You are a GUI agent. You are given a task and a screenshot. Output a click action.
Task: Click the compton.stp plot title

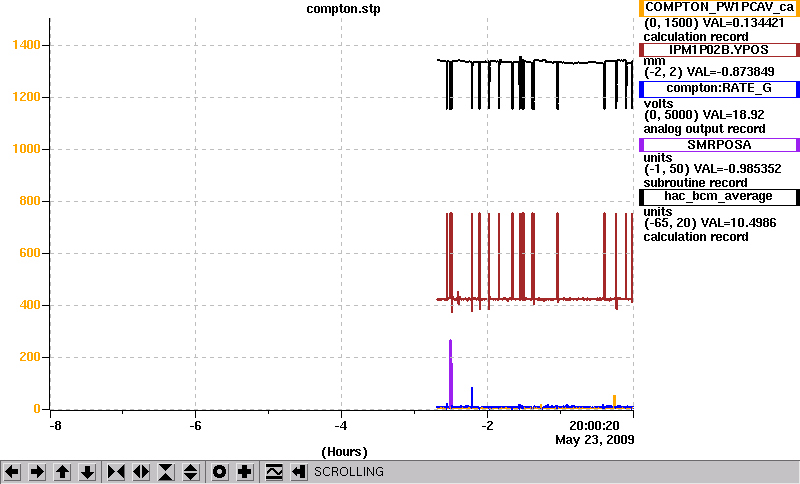343,9
